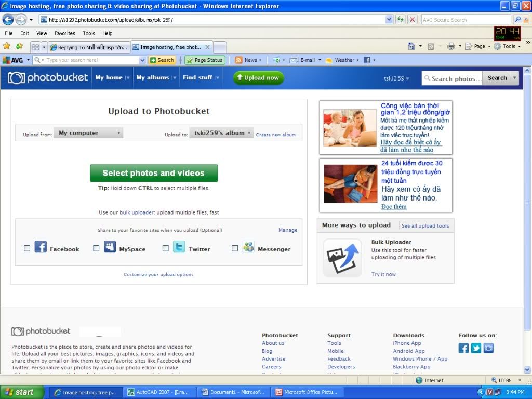Open the File menu
This screenshot has width=532, height=399.
click(9, 33)
